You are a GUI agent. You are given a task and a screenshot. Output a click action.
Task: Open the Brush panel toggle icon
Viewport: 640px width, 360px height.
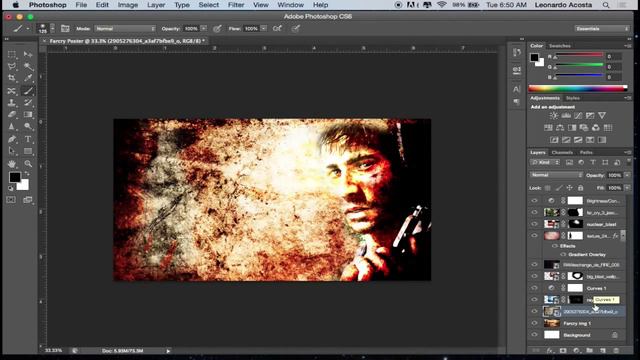click(x=65, y=29)
